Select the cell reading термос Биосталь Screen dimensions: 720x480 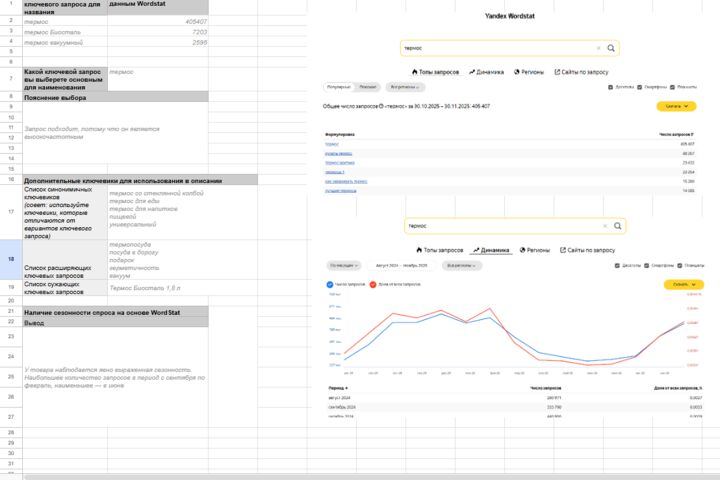click(65, 32)
